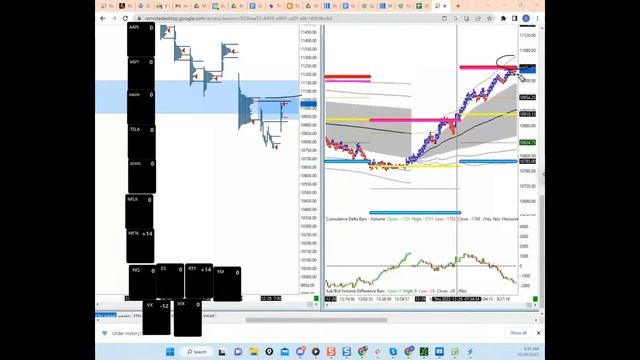Select the NQ futures tile

[x=142, y=282]
